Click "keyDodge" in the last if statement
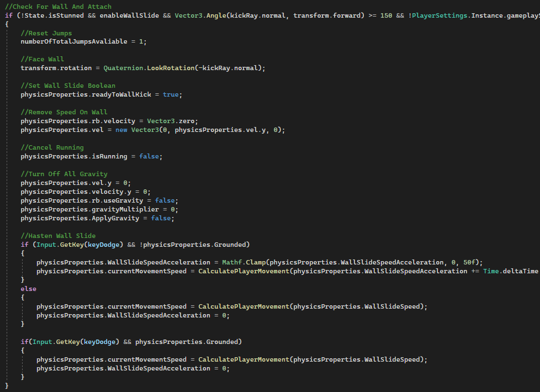 pyautogui.click(x=99, y=342)
